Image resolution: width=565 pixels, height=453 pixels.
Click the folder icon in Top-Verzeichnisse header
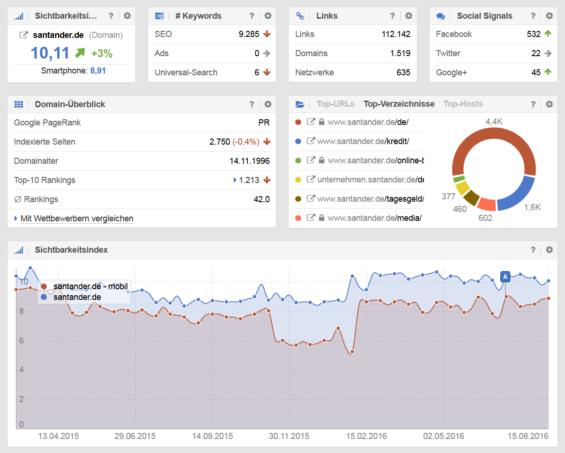pyautogui.click(x=300, y=104)
